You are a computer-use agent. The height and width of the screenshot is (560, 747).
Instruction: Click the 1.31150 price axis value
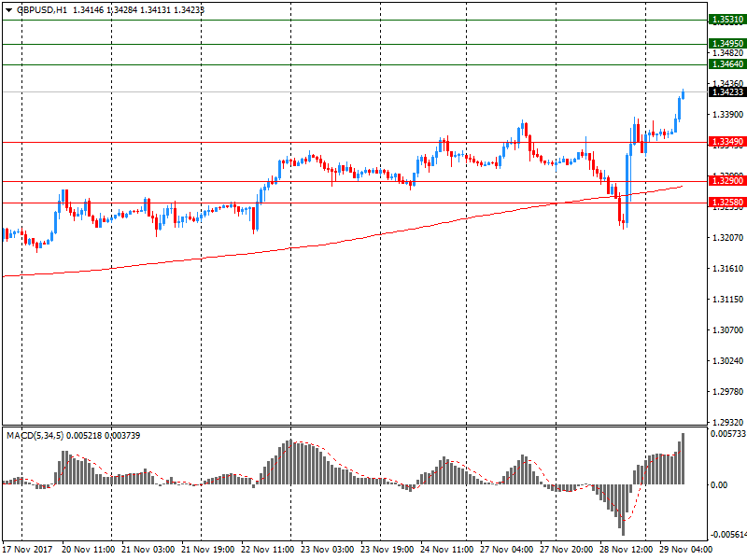(x=727, y=300)
